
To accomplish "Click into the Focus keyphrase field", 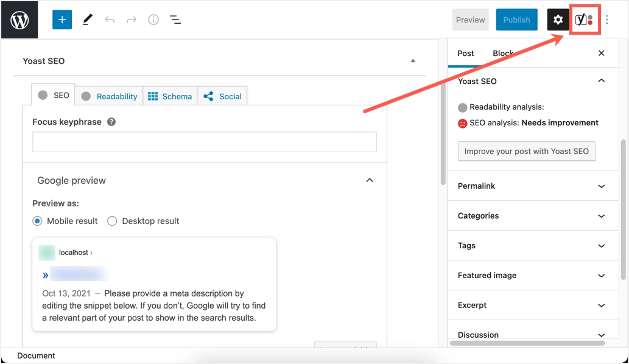I will click(x=205, y=142).
